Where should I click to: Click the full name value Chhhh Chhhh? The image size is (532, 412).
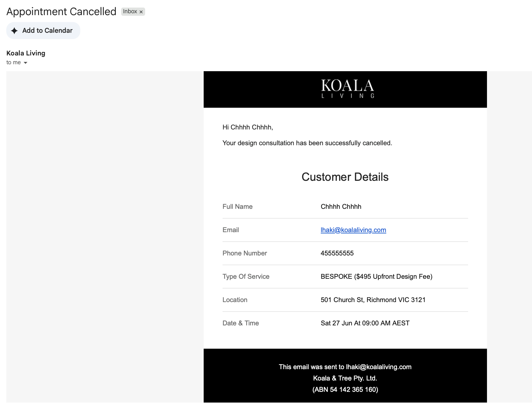coord(341,207)
